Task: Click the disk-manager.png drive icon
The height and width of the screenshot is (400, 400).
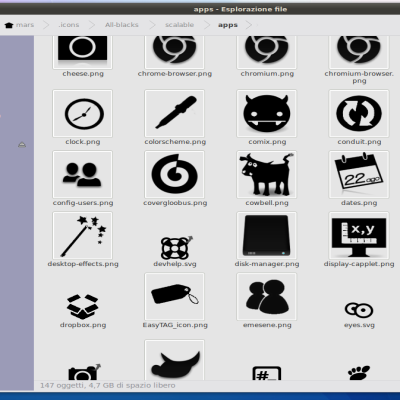Action: 267,235
